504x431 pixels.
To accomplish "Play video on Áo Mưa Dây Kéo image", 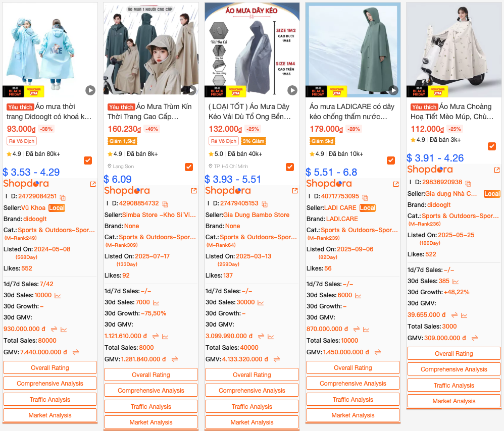I will (x=292, y=90).
